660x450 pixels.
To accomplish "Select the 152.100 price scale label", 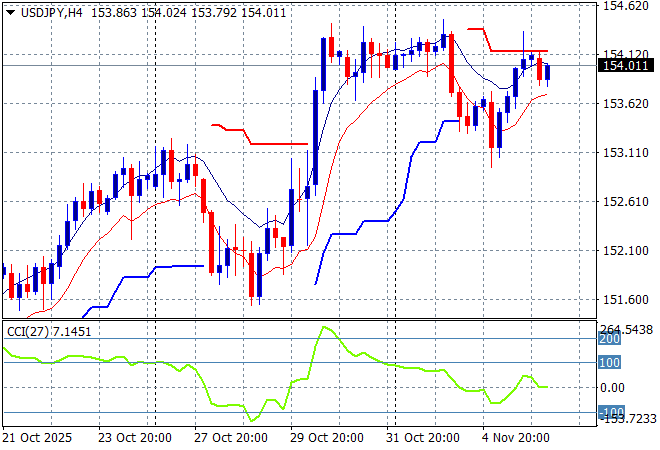I will coord(626,251).
